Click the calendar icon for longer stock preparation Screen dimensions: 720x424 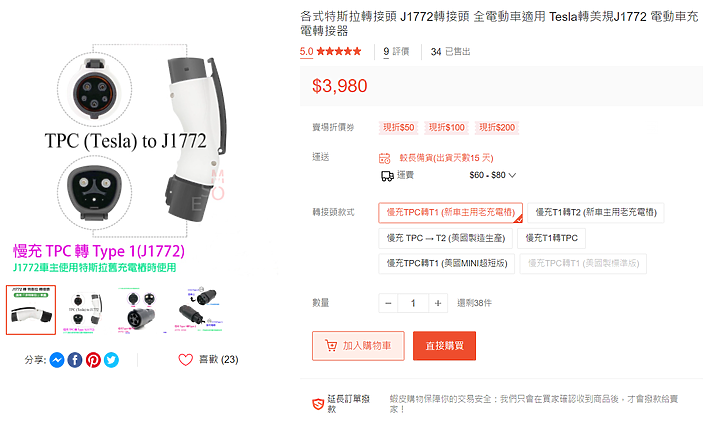tap(385, 158)
